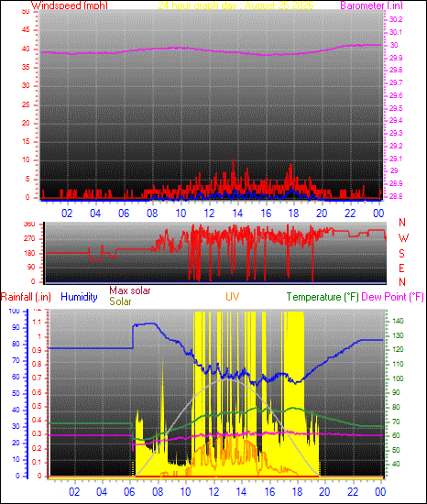This screenshot has width=427, height=504.
Task: Click the 140 temperature scale value
Action: 398,321
